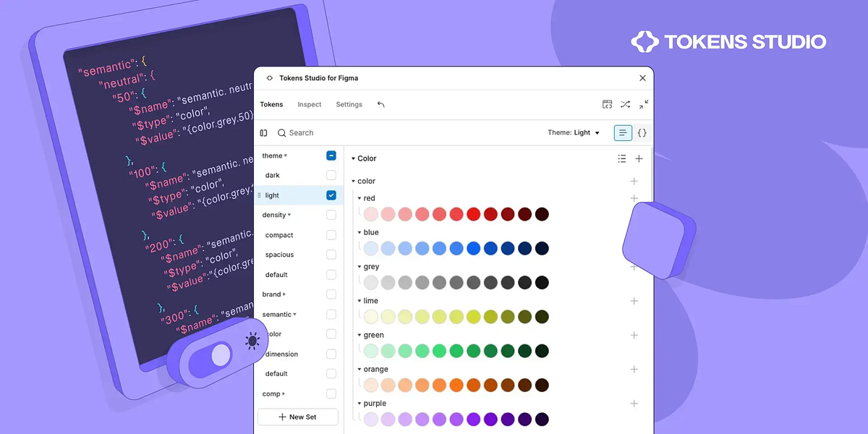This screenshot has width=868, height=434.
Task: Add a new orange token with plus
Action: tap(634, 369)
